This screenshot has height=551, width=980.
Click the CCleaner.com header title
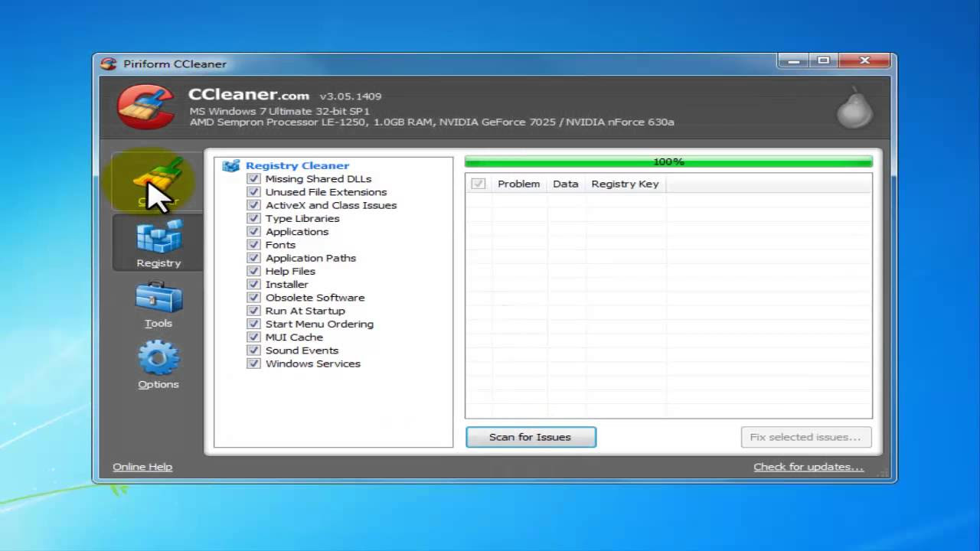pyautogui.click(x=249, y=95)
